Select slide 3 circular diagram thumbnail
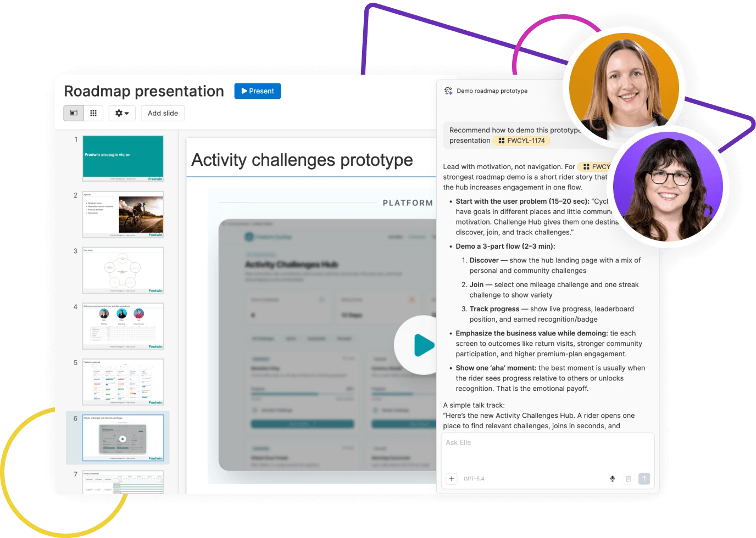756x538 pixels. click(123, 270)
